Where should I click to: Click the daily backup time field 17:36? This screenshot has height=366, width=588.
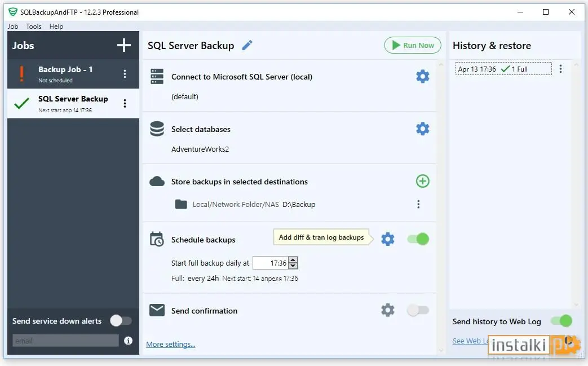(x=271, y=263)
